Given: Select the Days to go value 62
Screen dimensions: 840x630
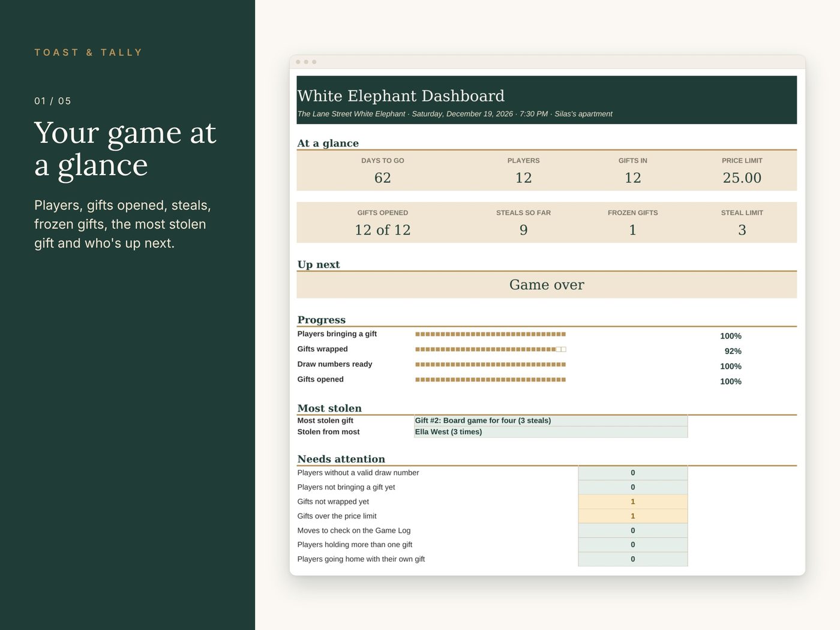Looking at the screenshot, I should (383, 178).
